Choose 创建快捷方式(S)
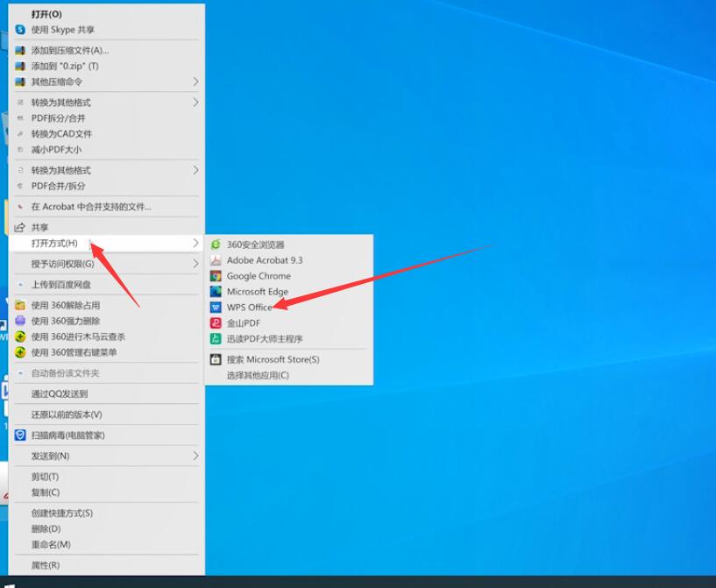Screen dimensions: 716x588 106,514
